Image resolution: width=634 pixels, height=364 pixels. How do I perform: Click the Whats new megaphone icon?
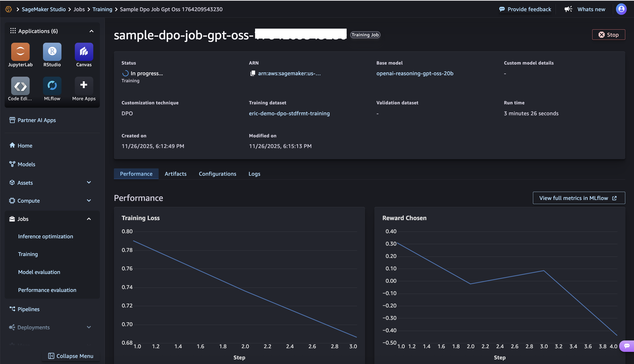[568, 9]
